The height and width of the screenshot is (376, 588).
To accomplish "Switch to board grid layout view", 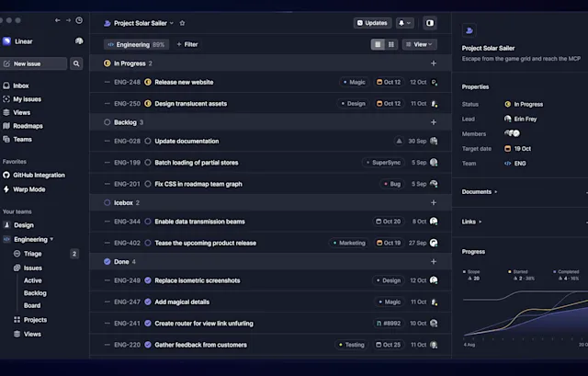I will pyautogui.click(x=391, y=44).
